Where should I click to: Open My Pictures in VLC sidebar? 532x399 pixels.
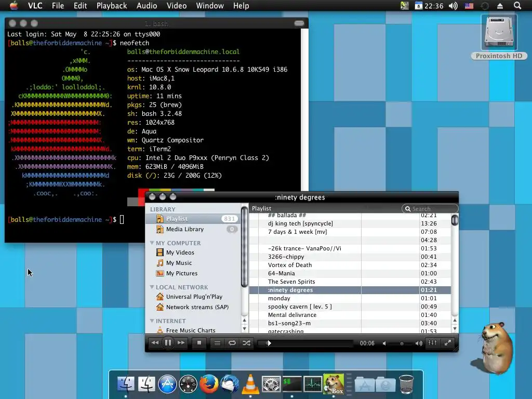click(x=181, y=273)
